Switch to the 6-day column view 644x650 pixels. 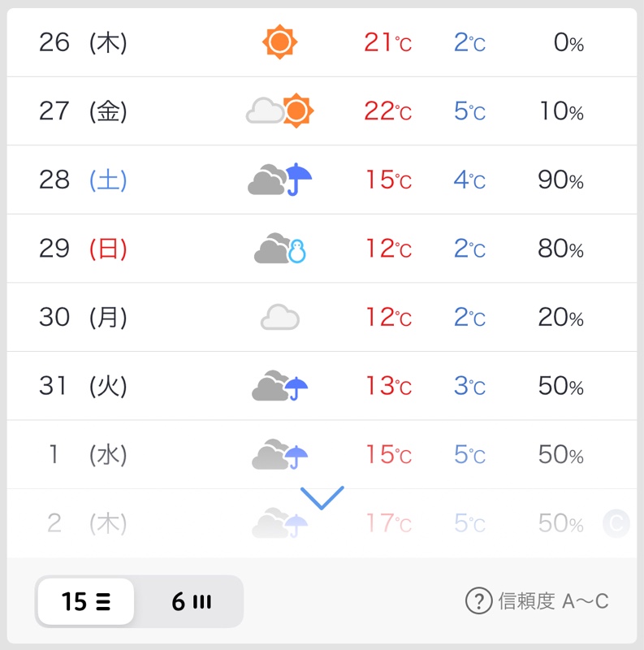coord(192,601)
